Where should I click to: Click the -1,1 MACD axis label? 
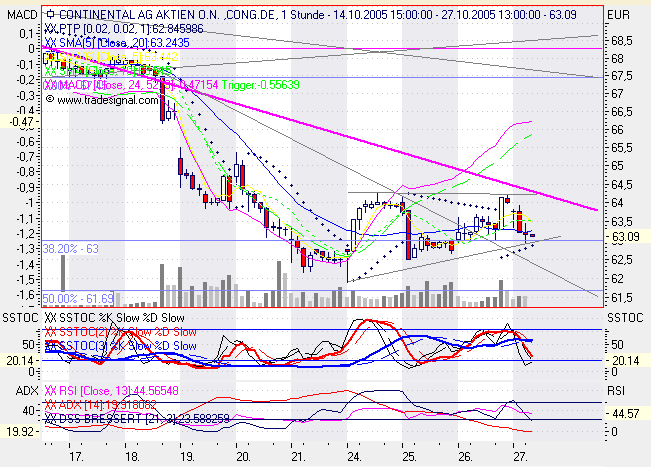point(28,218)
